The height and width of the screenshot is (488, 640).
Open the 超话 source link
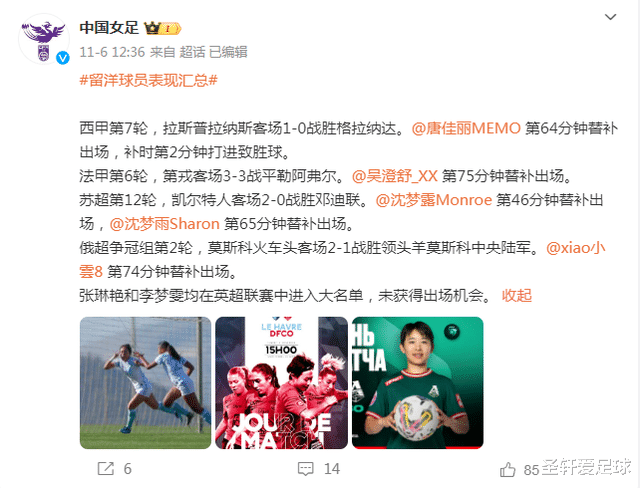192,52
